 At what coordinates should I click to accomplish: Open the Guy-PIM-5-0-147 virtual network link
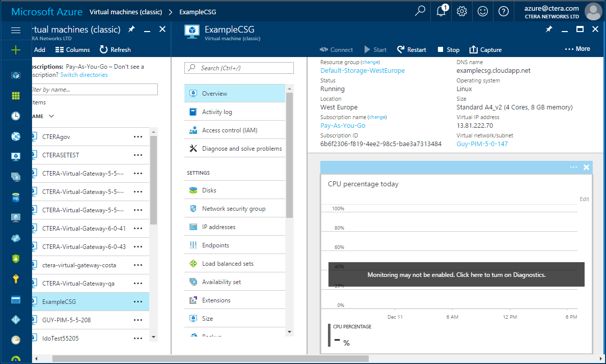pos(482,144)
